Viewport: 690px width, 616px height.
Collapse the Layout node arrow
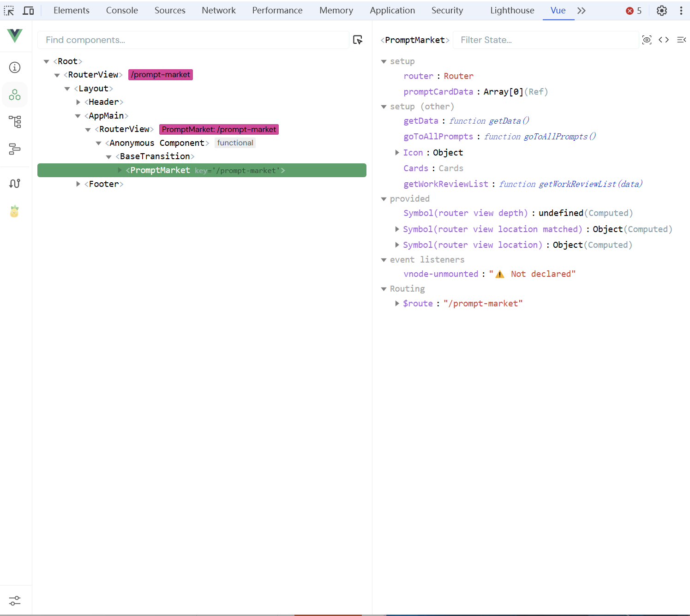click(x=67, y=89)
